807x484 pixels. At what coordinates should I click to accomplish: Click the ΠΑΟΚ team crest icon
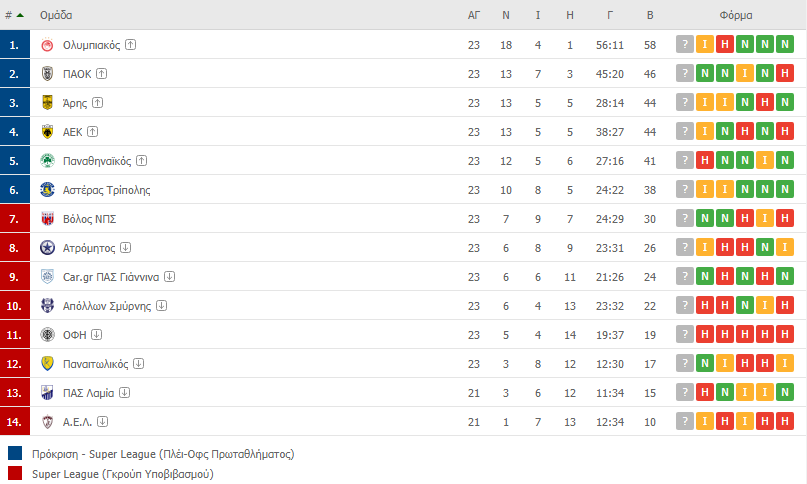[x=47, y=74]
